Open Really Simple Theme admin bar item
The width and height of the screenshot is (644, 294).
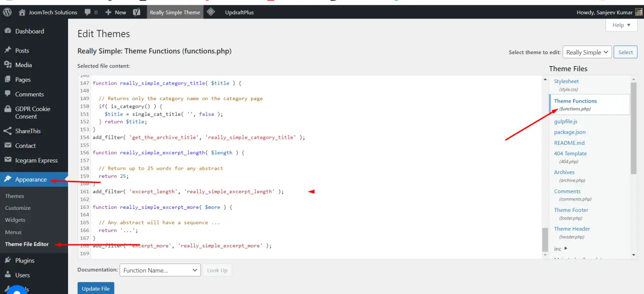click(175, 12)
